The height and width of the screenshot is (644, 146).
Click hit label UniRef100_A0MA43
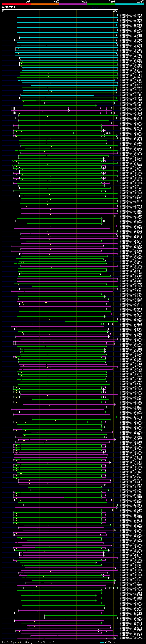tap(131, 77)
